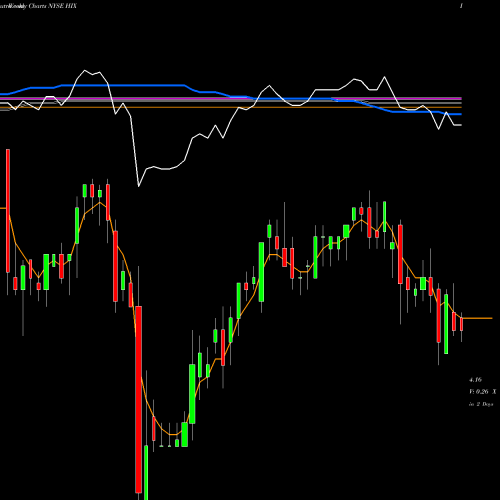Viewport: 500px width, 500px height.
Task: Click the 'in 2 Days' label
Action: (x=481, y=404)
